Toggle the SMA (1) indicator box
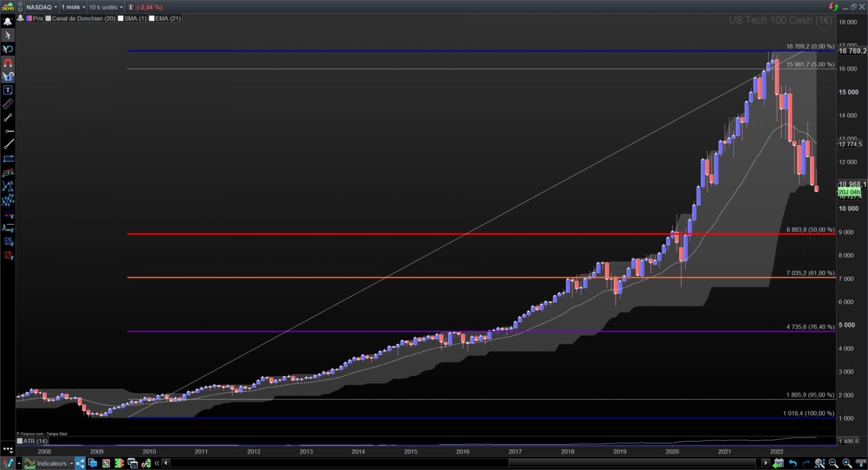The image size is (868, 470). click(x=132, y=18)
